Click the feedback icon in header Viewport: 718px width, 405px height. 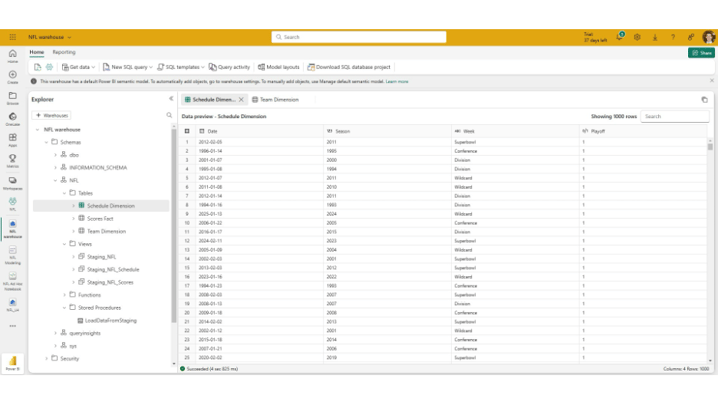[x=691, y=37]
